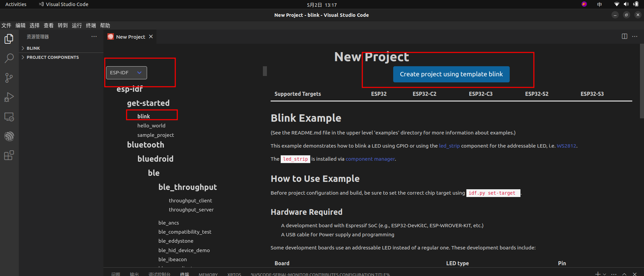Image resolution: width=644 pixels, height=276 pixels.
Task: Switch to the XRTOS panel tab
Action: pos(234,274)
